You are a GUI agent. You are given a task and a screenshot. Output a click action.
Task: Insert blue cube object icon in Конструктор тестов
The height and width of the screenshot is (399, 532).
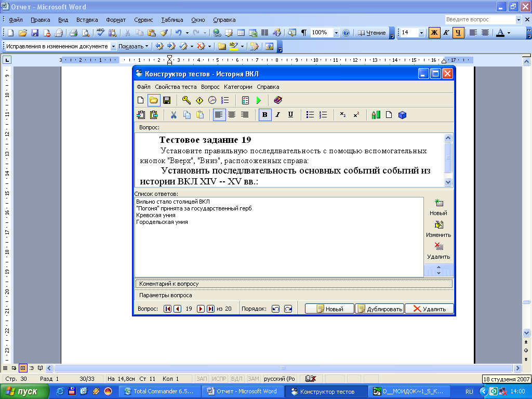[x=403, y=115]
